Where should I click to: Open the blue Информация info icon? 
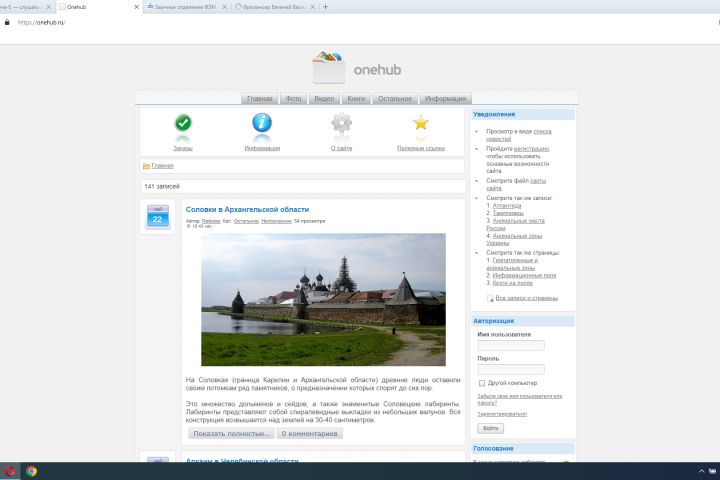tap(262, 123)
